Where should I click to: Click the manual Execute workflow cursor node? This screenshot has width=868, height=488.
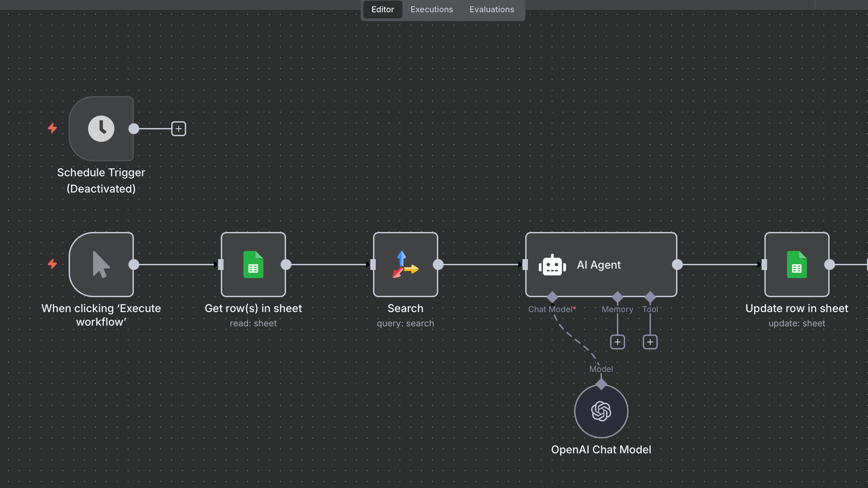tap(101, 265)
